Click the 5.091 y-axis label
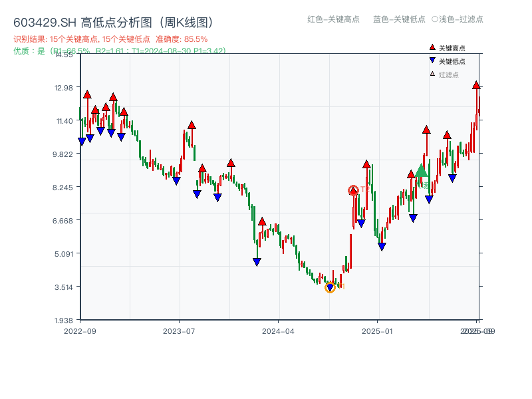532x399 pixels. click(64, 254)
